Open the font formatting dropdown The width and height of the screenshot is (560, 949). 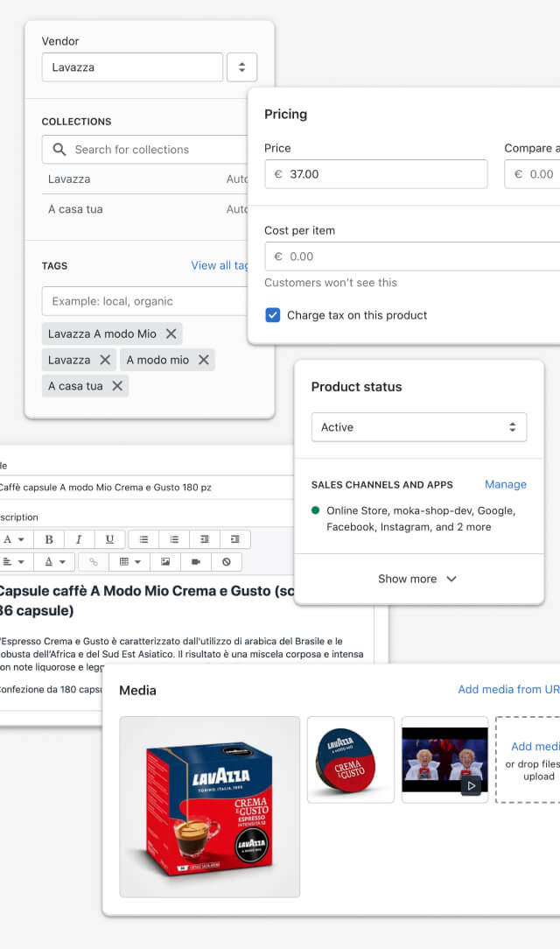[x=13, y=539]
